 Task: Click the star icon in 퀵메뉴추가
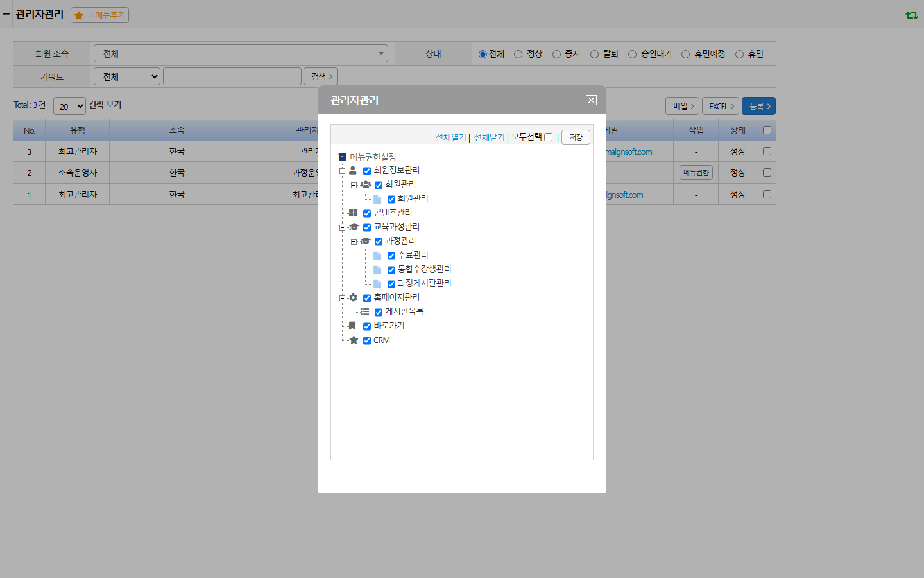point(79,15)
